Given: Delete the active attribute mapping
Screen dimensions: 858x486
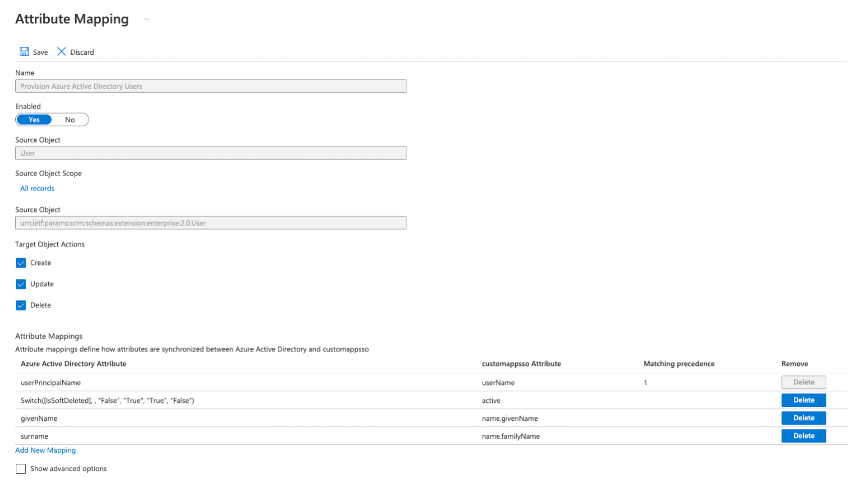Looking at the screenshot, I should pyautogui.click(x=803, y=400).
